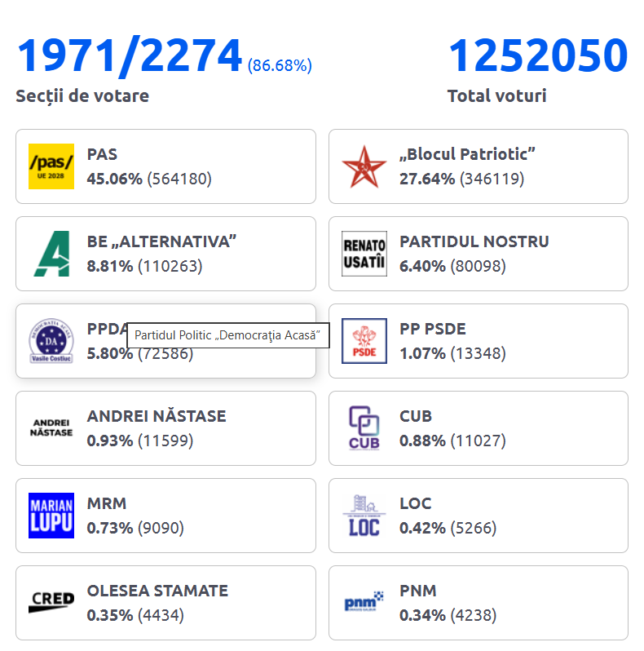
Task: Select the red PSDE party logo
Action: (x=364, y=341)
